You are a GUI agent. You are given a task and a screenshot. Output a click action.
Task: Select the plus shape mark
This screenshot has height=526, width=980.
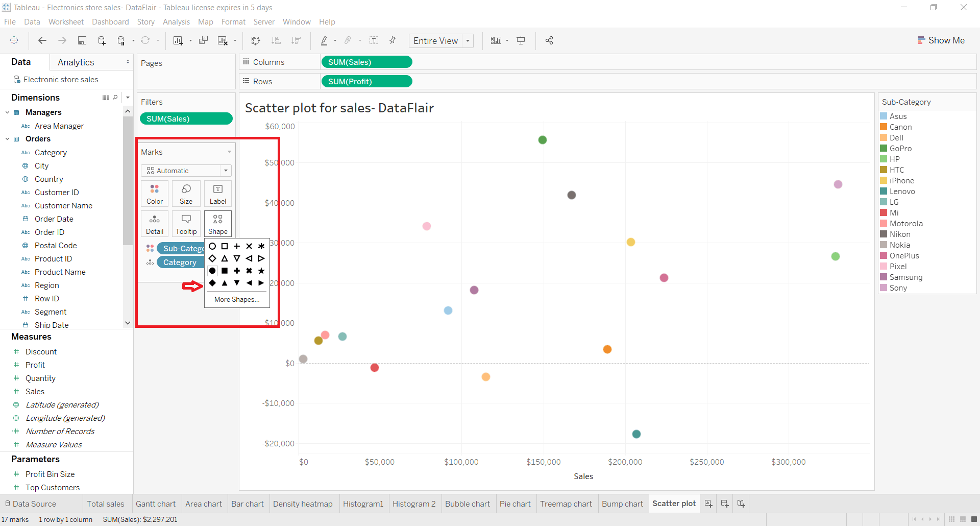point(237,246)
